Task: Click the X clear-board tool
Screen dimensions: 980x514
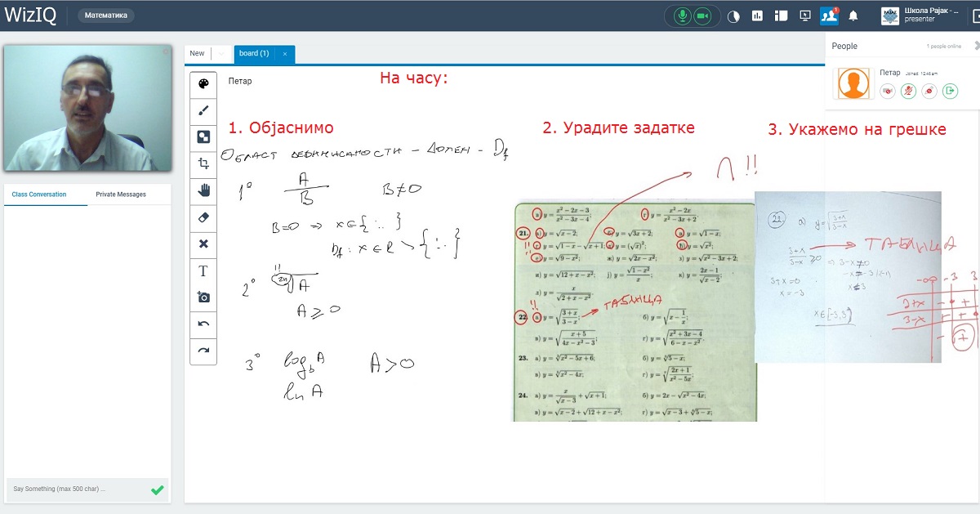Action: click(x=203, y=244)
